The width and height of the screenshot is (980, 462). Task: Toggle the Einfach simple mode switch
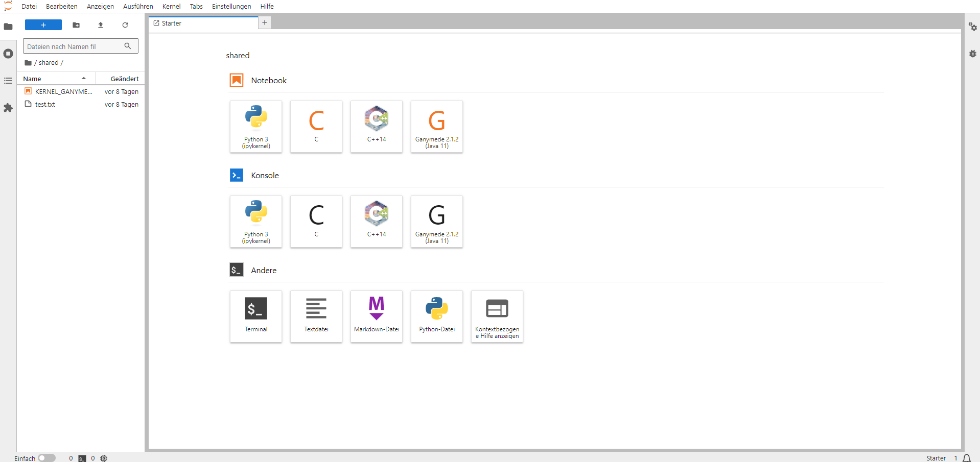(x=46, y=458)
